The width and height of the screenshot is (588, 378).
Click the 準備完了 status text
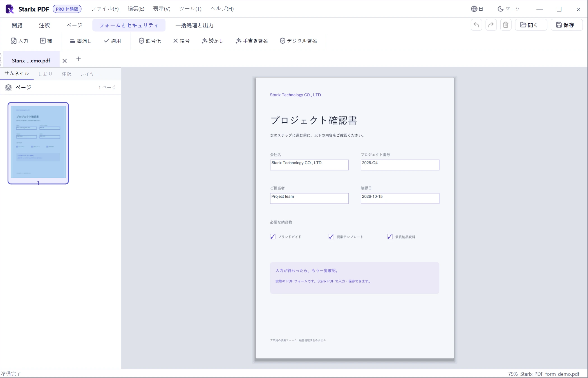(x=11, y=374)
